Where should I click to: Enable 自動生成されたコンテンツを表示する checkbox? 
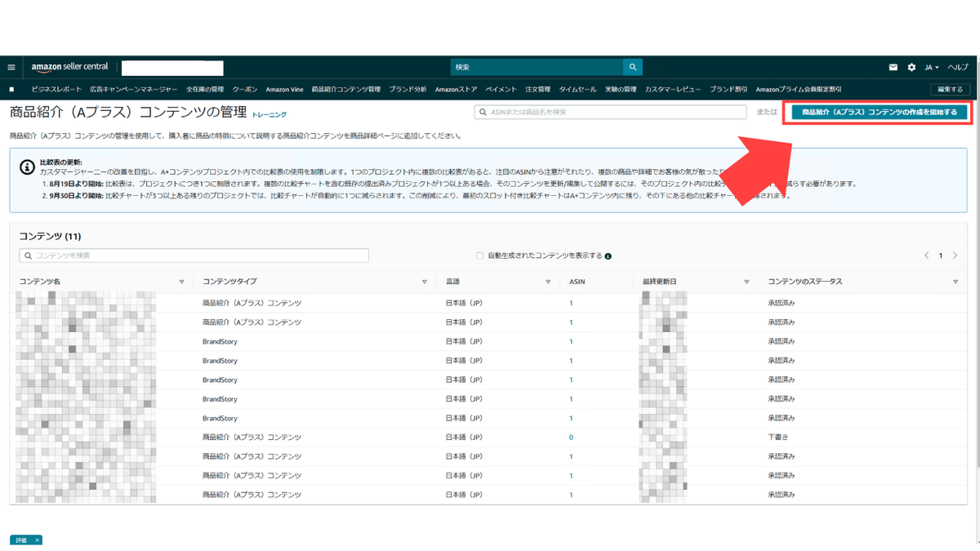tap(480, 256)
